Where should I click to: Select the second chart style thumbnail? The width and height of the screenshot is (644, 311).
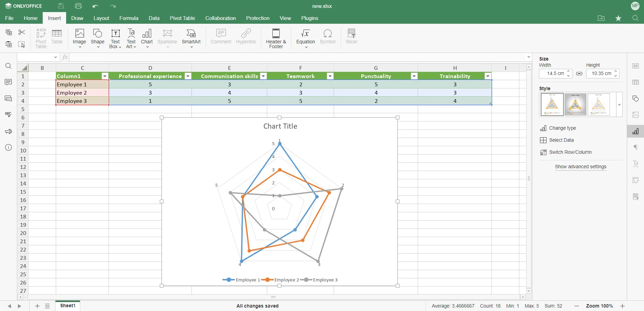(575, 105)
